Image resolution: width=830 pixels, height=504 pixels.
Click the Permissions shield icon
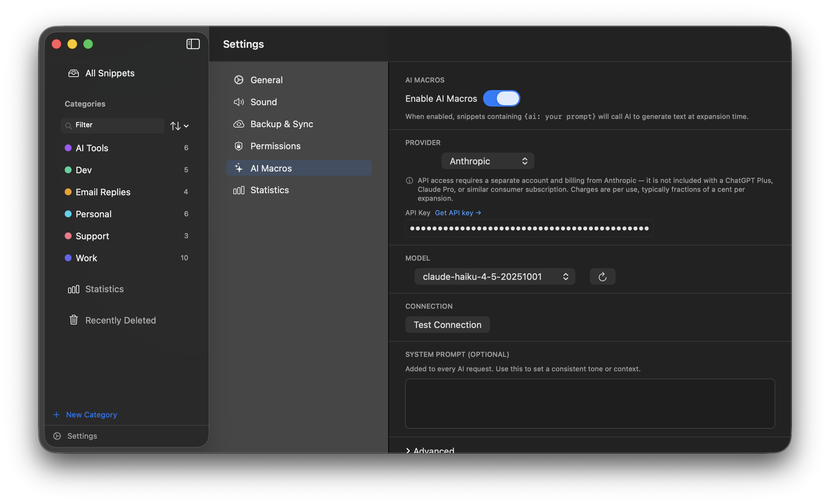coord(239,146)
